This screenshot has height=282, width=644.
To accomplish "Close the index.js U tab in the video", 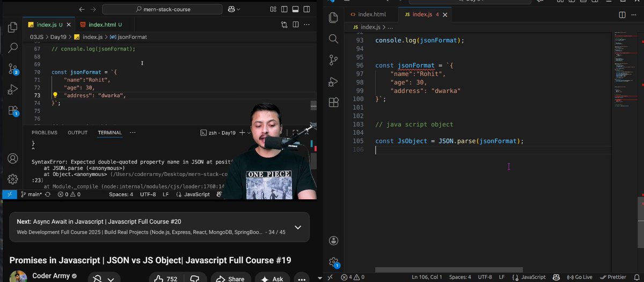I will click(68, 25).
